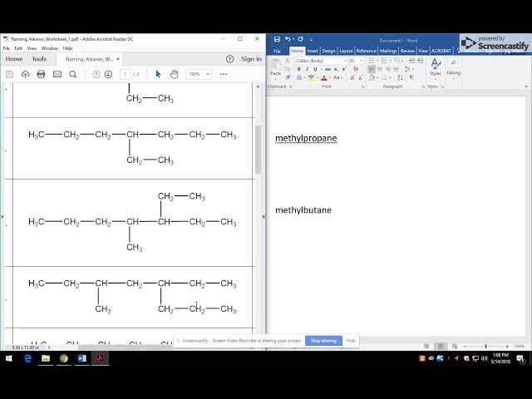Click Format Painter brush in Word

(288, 77)
